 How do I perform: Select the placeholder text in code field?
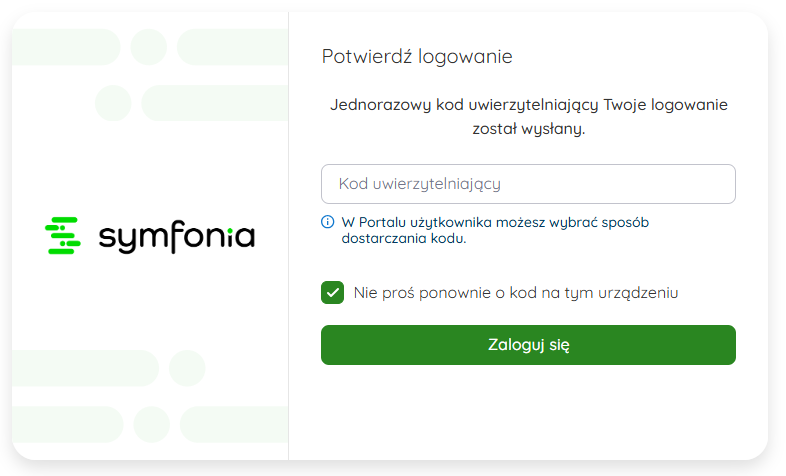click(420, 184)
